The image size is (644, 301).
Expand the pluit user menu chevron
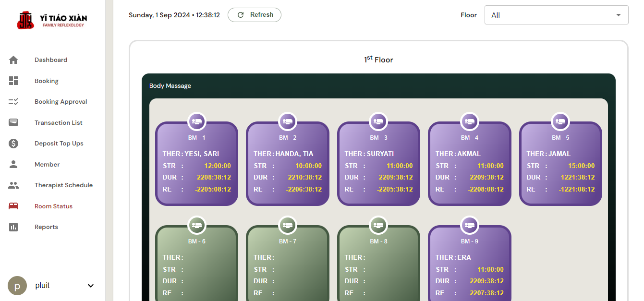(91, 286)
